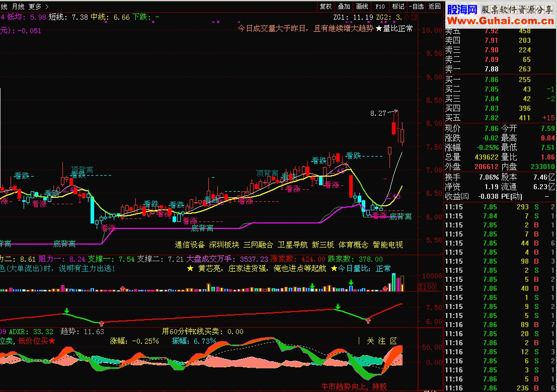The height and width of the screenshot is (392, 557).
Task: Select the 买一 7.86 order row
Action: [x=500, y=80]
